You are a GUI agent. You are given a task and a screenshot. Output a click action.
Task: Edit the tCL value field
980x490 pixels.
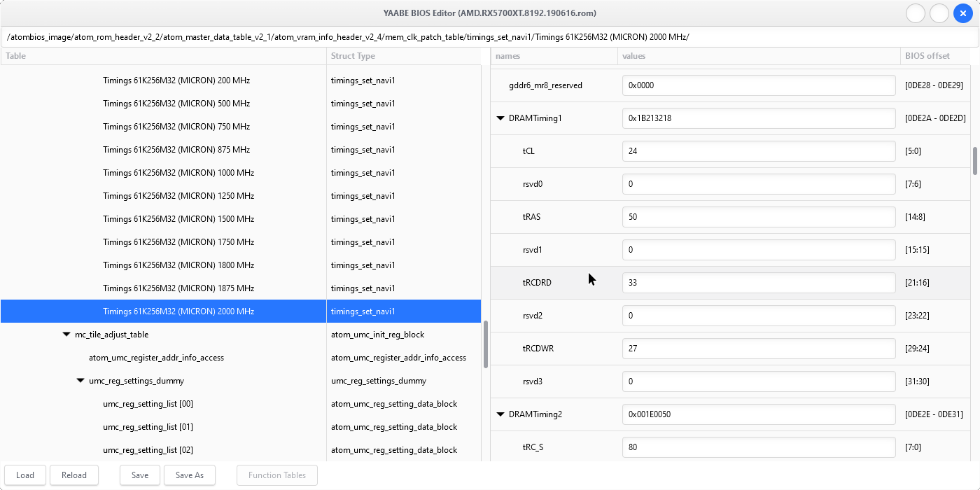coord(759,151)
